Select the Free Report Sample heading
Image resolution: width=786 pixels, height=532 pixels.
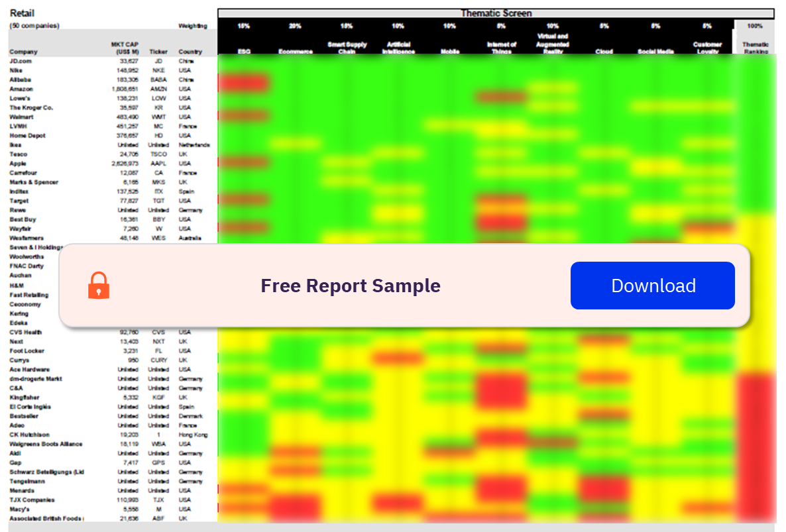[x=351, y=286]
